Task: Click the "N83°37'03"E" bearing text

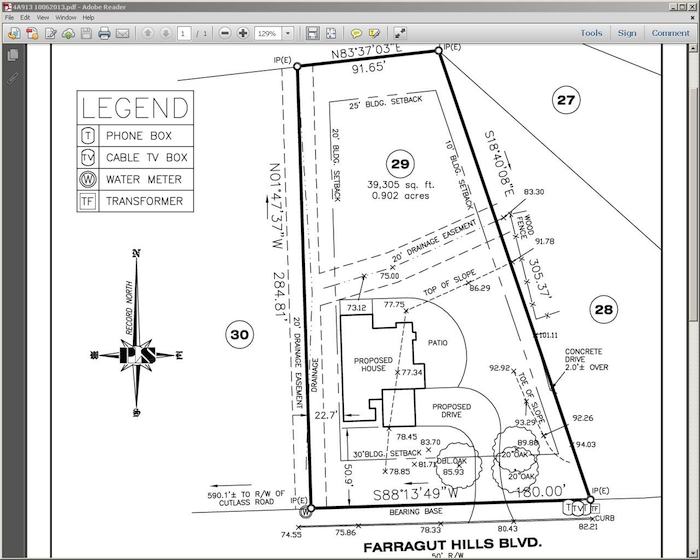Action: coord(367,51)
